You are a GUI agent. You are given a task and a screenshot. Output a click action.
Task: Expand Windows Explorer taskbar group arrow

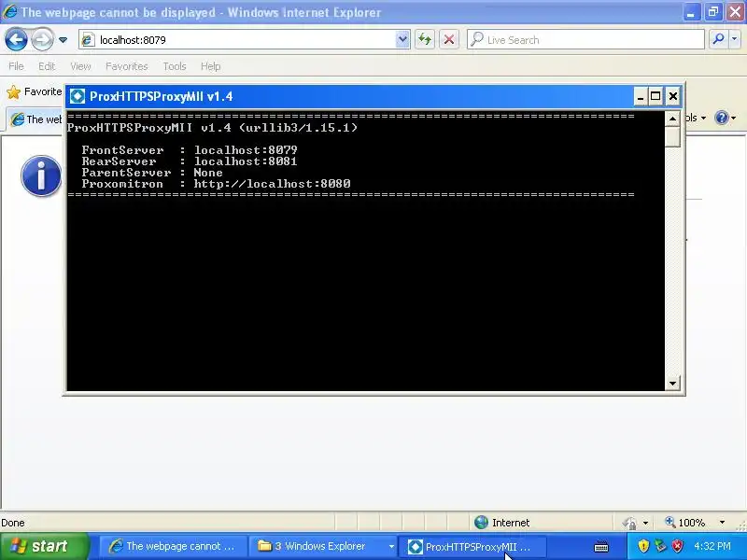pyautogui.click(x=391, y=546)
